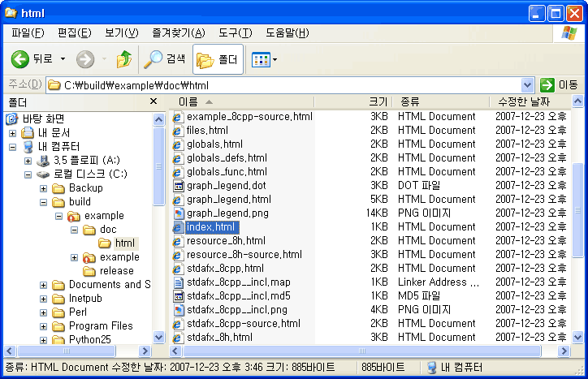Click the graph_legend.dot file icon
Viewport: 588px width, 379px height.
coord(178,186)
